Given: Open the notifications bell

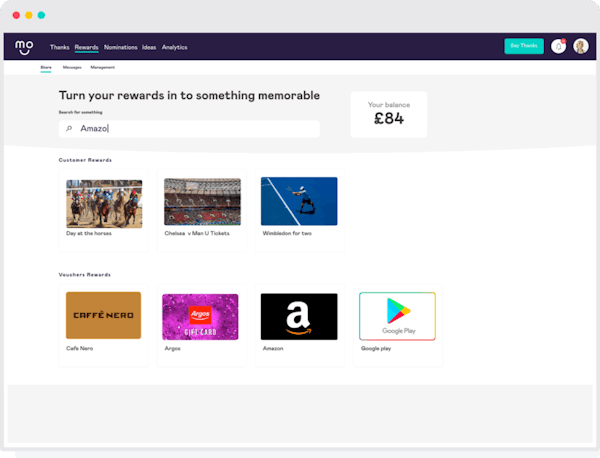Looking at the screenshot, I should [x=558, y=46].
